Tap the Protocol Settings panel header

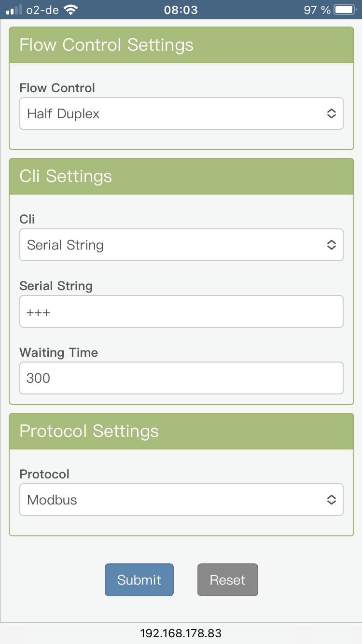coord(181,431)
